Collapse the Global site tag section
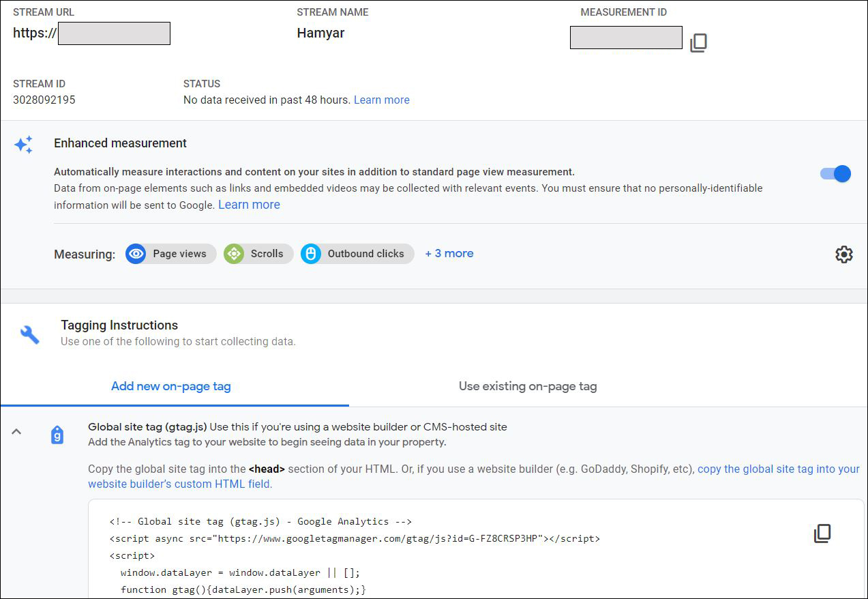The width and height of the screenshot is (868, 599). [x=16, y=431]
